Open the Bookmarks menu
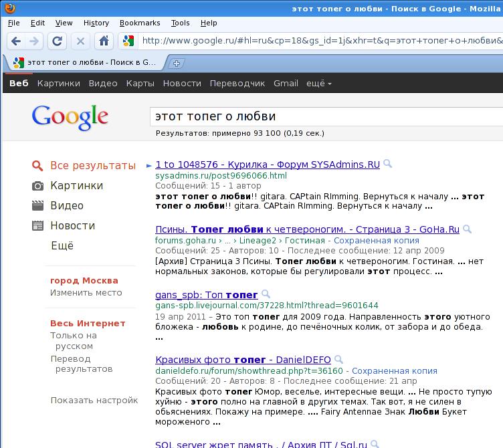 (140, 23)
